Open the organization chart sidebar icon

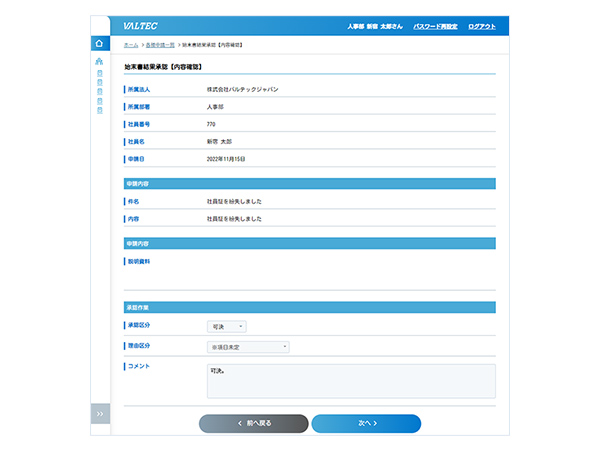99,63
